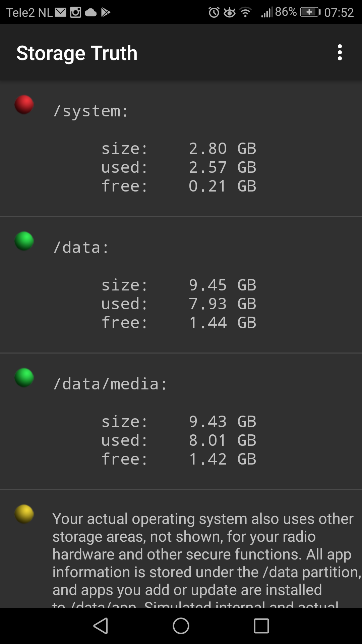362x644 pixels.
Task: Select the /data partition heading
Action: [81, 248]
